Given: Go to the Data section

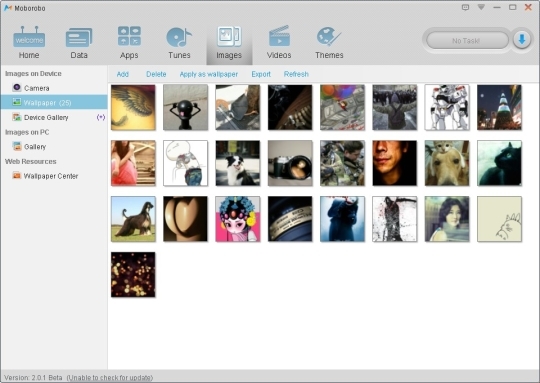Looking at the screenshot, I should point(79,42).
